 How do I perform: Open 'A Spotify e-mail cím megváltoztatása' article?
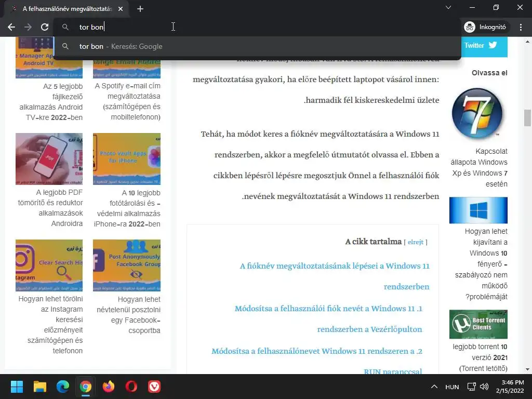[x=128, y=101]
